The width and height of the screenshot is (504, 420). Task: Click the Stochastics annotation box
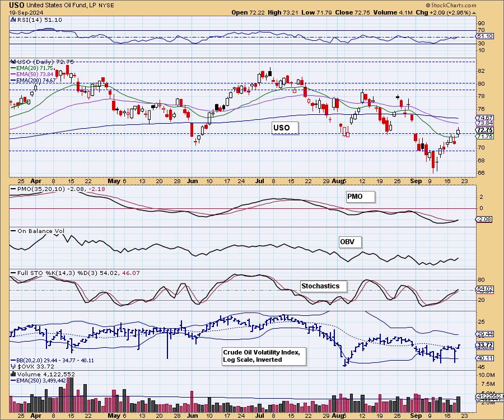coord(324,286)
